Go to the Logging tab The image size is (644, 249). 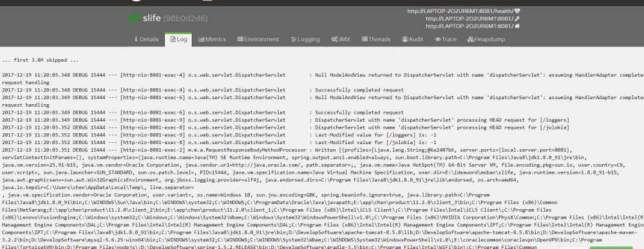click(x=305, y=39)
